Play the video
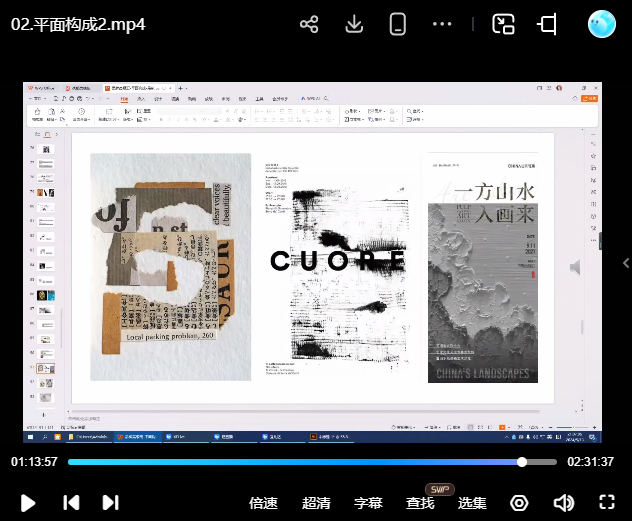 click(x=28, y=503)
